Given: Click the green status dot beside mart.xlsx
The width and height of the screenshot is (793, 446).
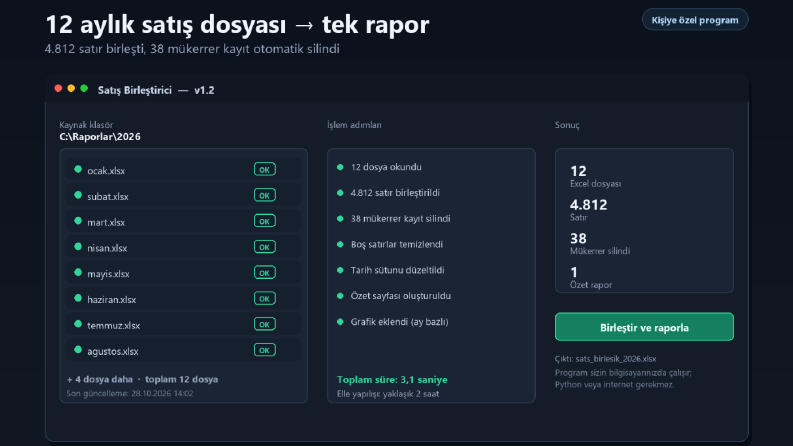Looking at the screenshot, I should (78, 221).
